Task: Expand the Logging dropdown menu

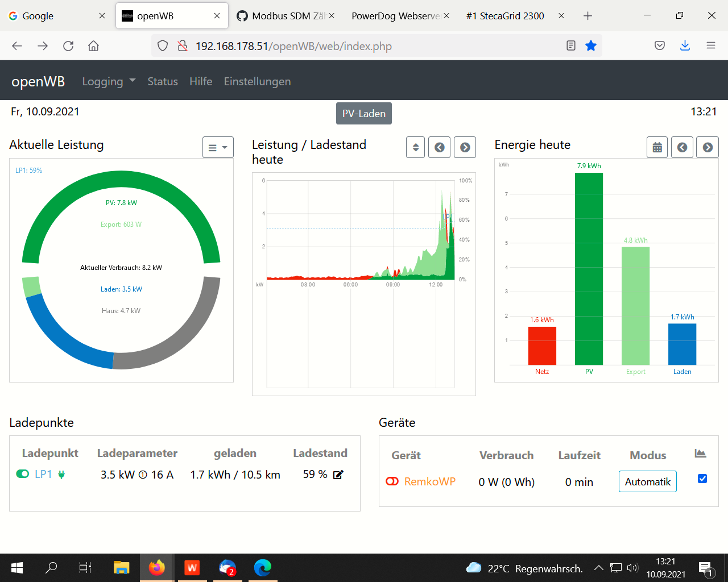Action: pos(109,81)
